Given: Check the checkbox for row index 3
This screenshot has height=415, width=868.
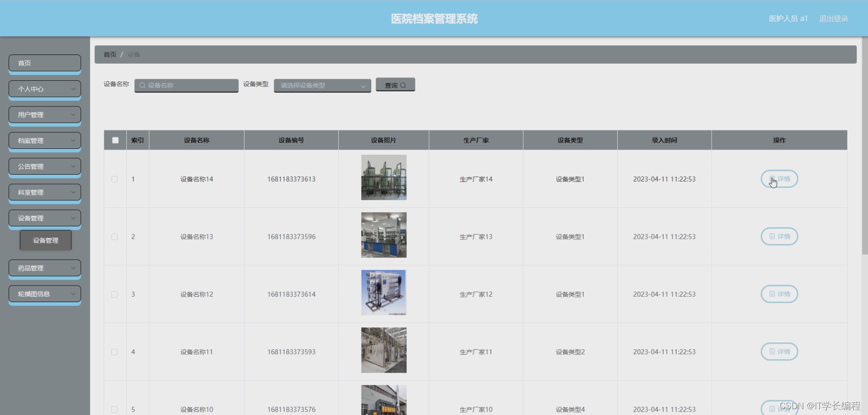Looking at the screenshot, I should click(115, 294).
